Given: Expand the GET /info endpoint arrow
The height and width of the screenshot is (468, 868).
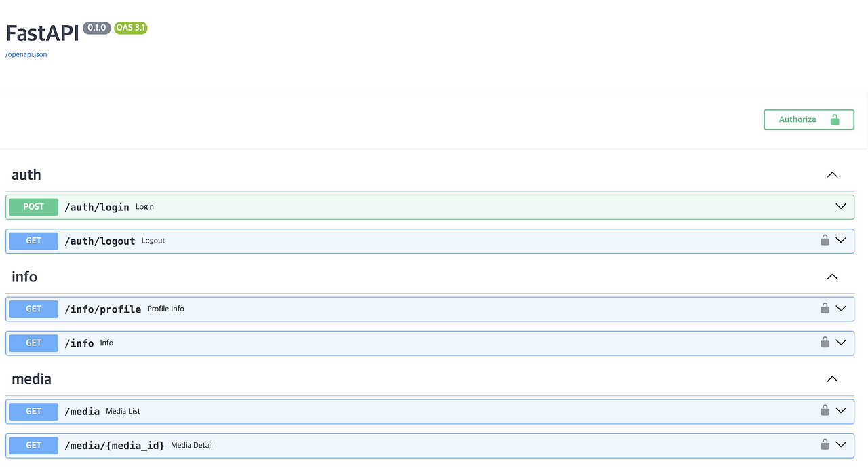Looking at the screenshot, I should pos(841,343).
